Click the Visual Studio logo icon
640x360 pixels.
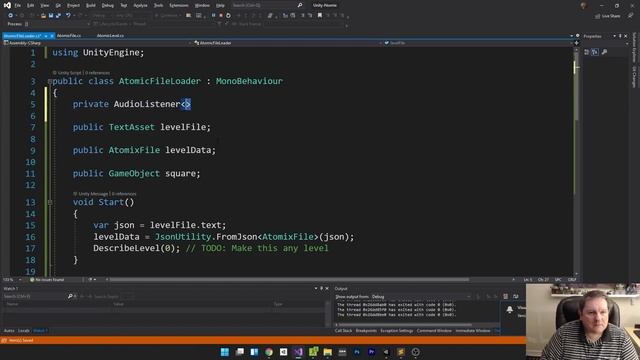(x=7, y=5)
